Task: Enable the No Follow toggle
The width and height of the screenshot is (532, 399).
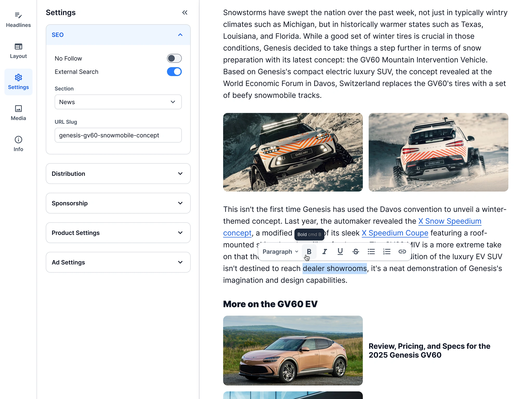Action: [x=174, y=58]
